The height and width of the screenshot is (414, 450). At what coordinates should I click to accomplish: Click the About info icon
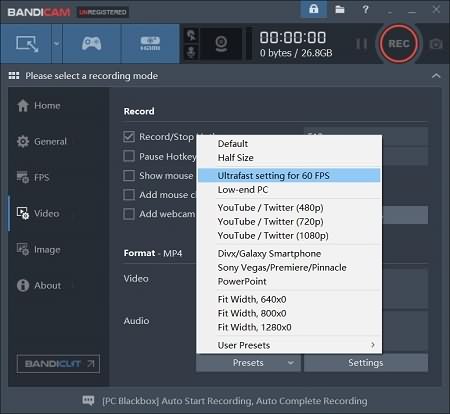click(x=23, y=285)
